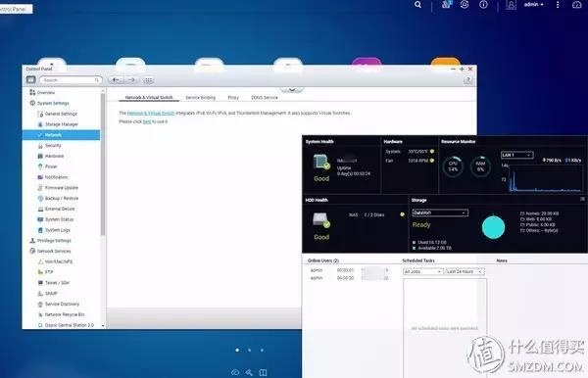The height and width of the screenshot is (378, 588).
Task: Open Control Panel help button
Action: [x=467, y=80]
